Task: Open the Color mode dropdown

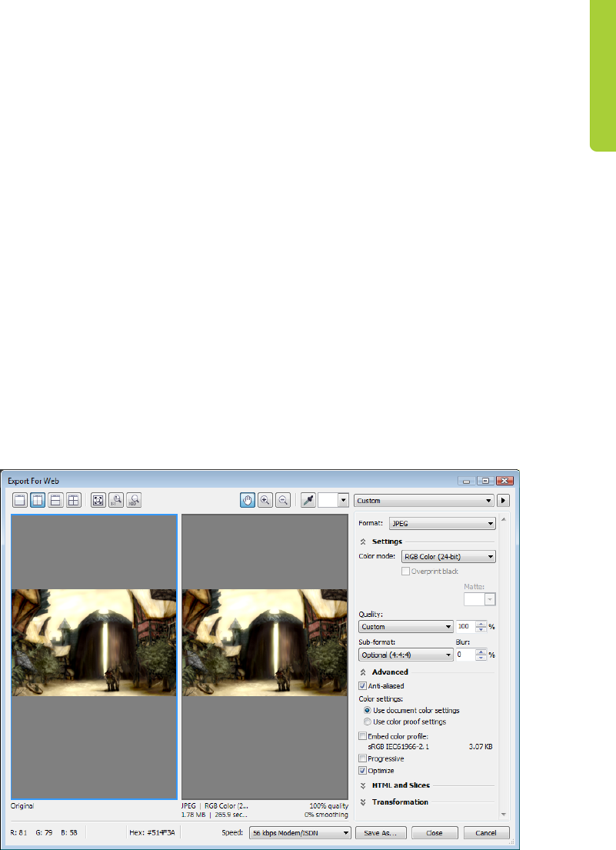Action: [448, 556]
